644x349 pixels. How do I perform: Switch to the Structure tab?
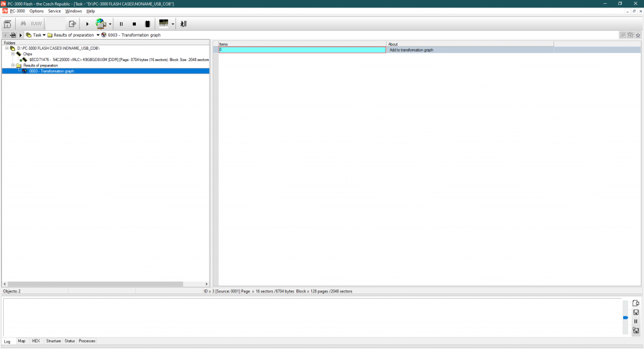click(x=53, y=341)
